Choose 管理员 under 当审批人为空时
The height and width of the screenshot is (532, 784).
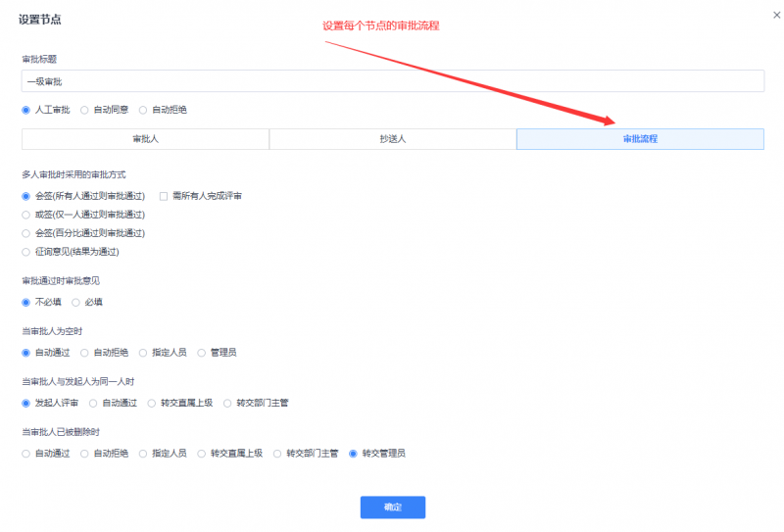pos(202,352)
